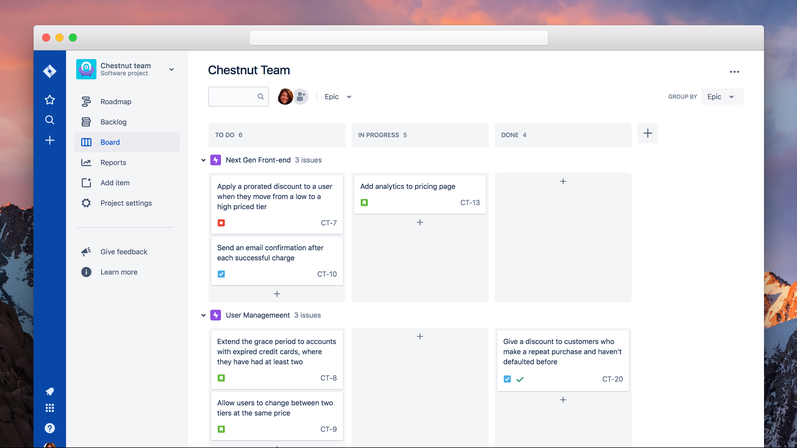Click the blue task checkbox on CT-20
Viewport: 797px width, 448px height.
pyautogui.click(x=507, y=379)
